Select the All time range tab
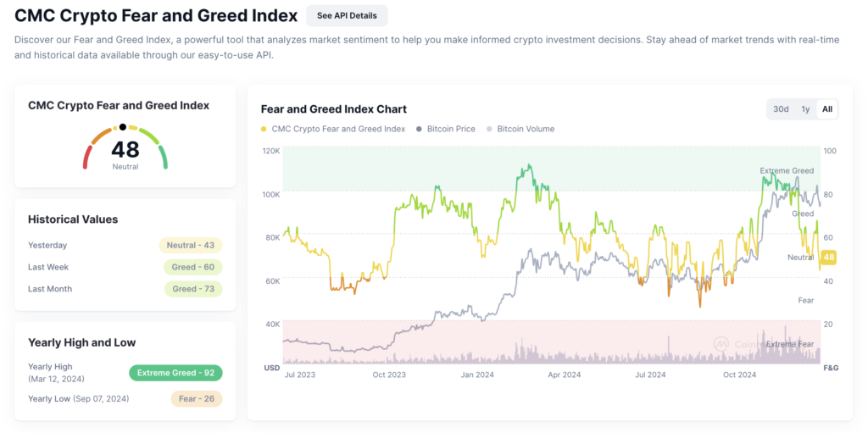The width and height of the screenshot is (868, 433). point(827,109)
